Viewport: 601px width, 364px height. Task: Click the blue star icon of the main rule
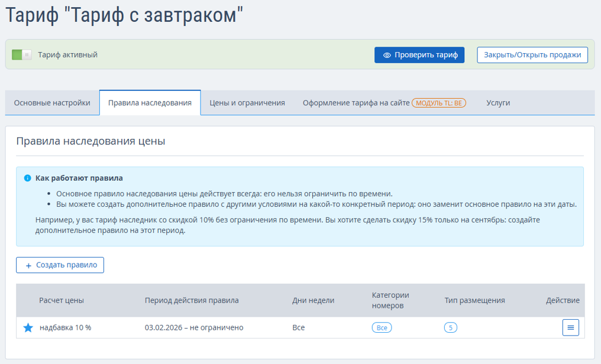28,327
